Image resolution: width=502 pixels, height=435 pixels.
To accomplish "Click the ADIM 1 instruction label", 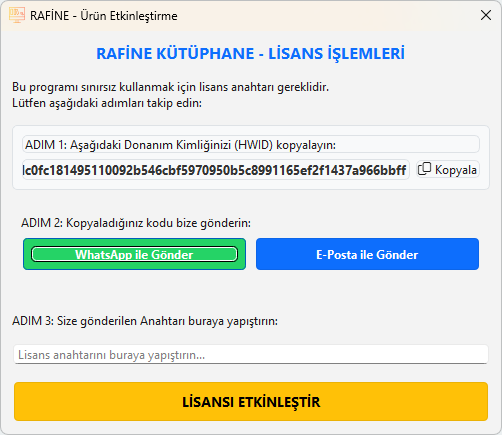I will click(x=251, y=145).
